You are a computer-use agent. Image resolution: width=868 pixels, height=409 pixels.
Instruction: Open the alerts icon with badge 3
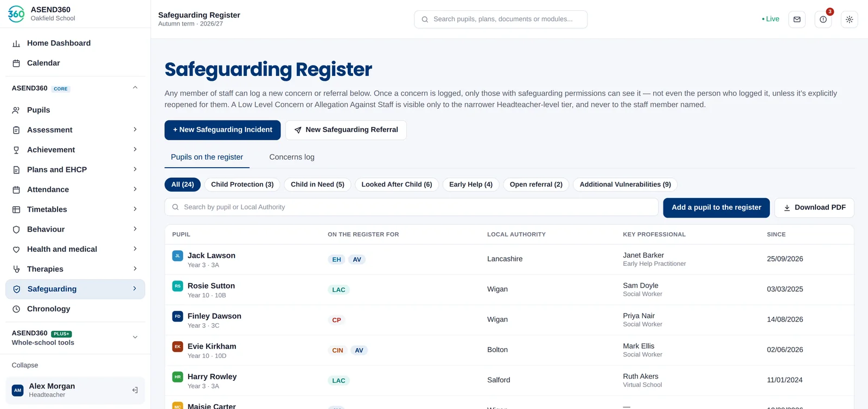click(x=823, y=19)
